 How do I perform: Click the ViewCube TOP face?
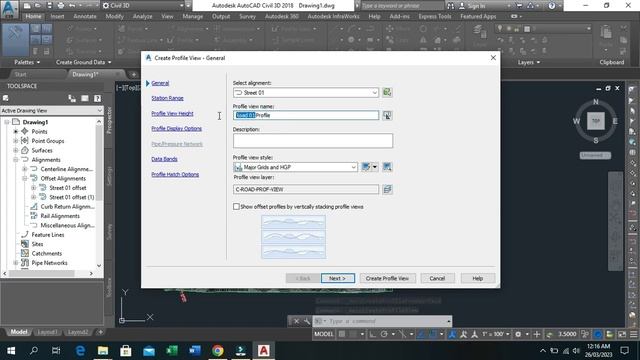[x=596, y=121]
